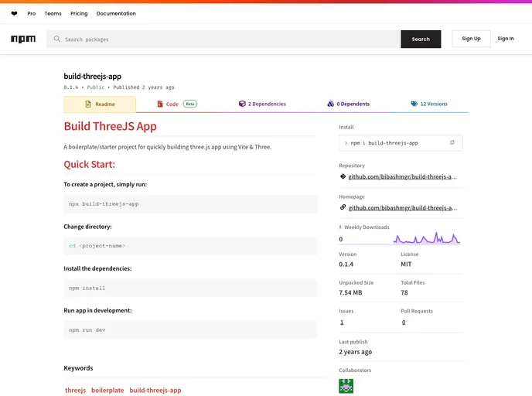
Task: Click the Public label under title
Action: click(x=95, y=87)
